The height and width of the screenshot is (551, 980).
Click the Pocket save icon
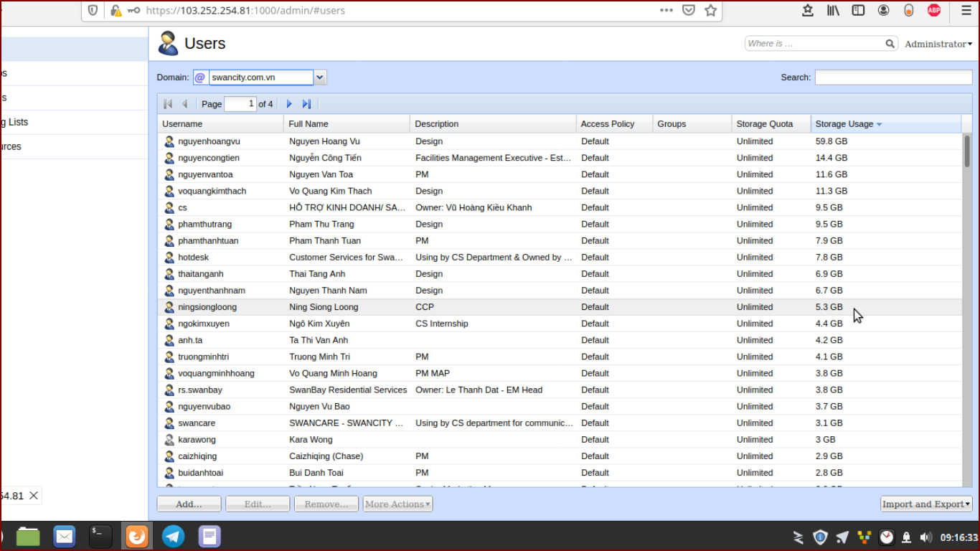(688, 10)
